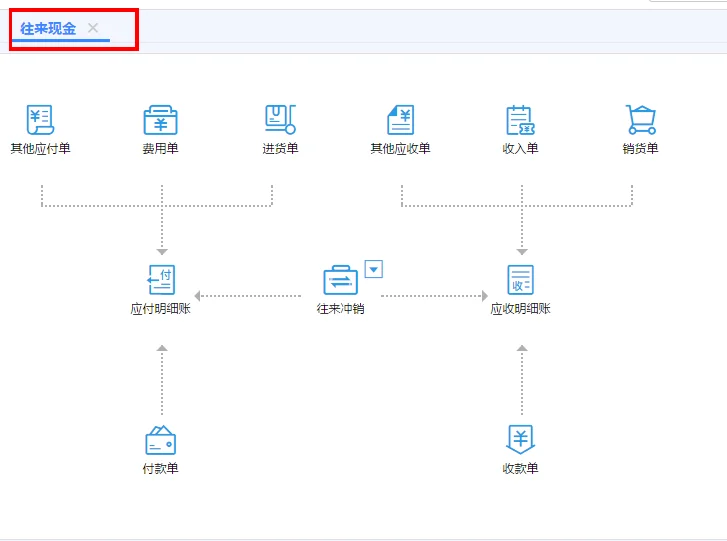Screen dimensions: 727x541
Task: Click the 付款单 text label
Action: click(x=160, y=469)
